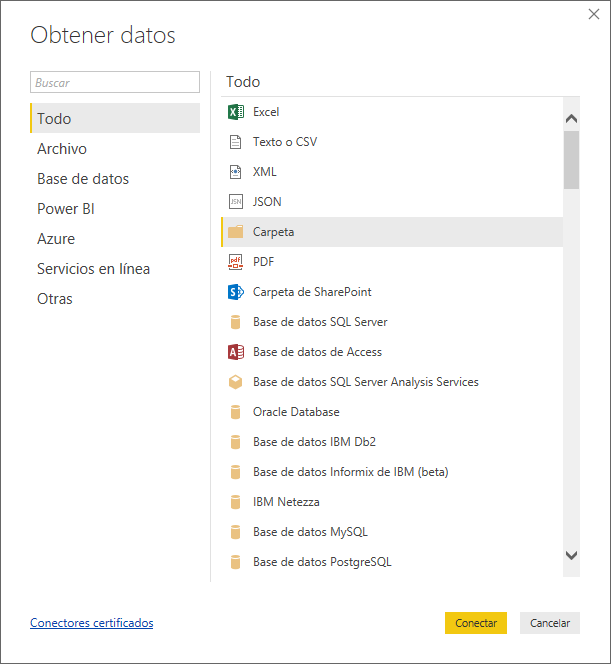This screenshot has width=611, height=664.
Task: Show the Azure connectors category
Action: click(115, 239)
